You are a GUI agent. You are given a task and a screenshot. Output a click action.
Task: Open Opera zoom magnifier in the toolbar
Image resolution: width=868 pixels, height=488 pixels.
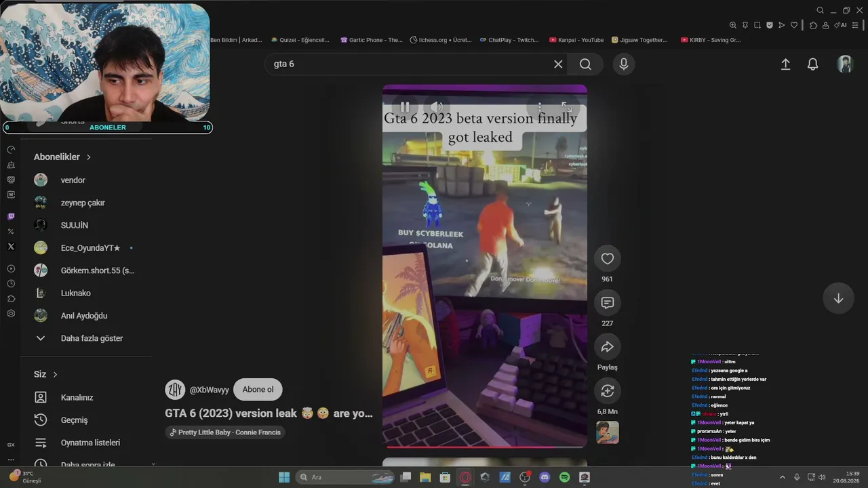732,25
